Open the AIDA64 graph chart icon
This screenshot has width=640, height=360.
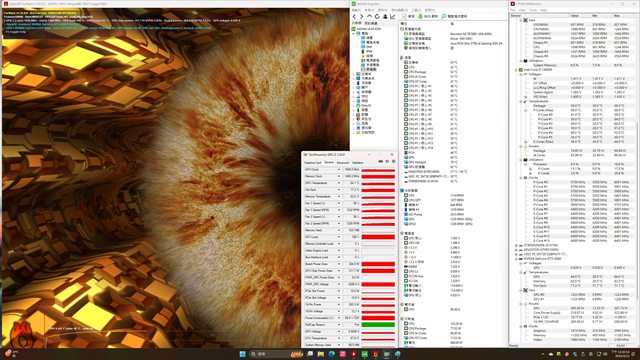(393, 16)
